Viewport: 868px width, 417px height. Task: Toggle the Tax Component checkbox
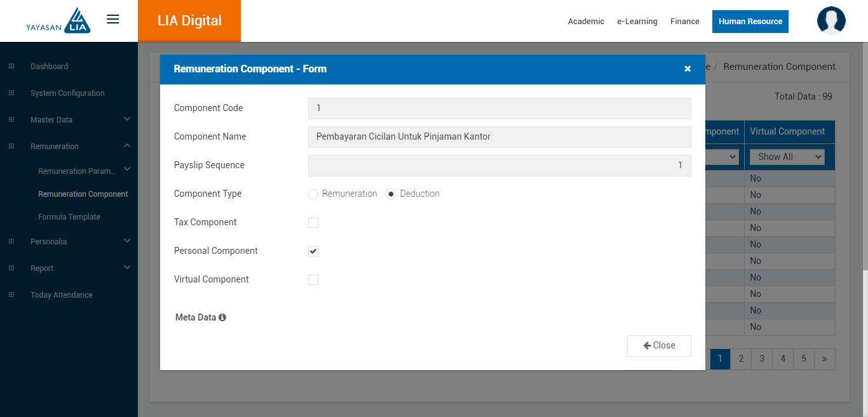(x=313, y=223)
